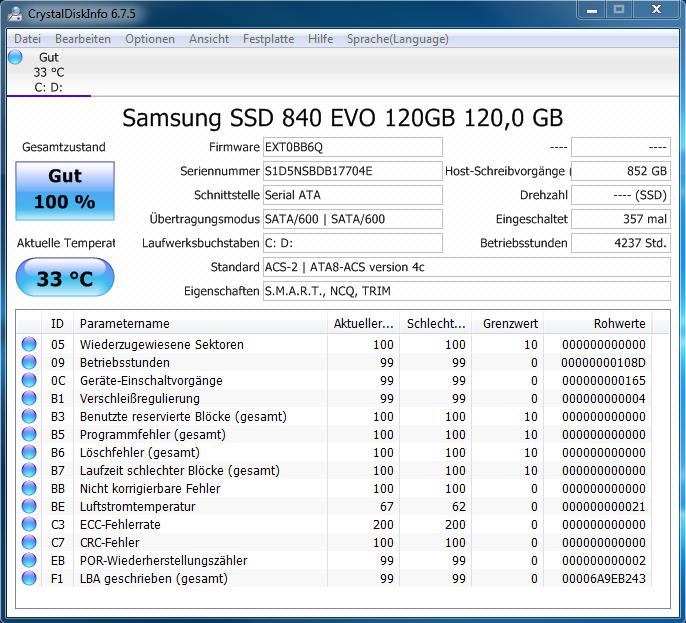Image resolution: width=686 pixels, height=623 pixels.
Task: Click the status icon for Programmfehler (gesamt)
Action: click(x=29, y=434)
